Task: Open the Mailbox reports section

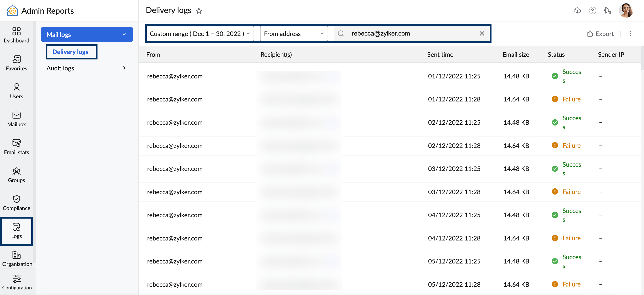Action: (17, 119)
